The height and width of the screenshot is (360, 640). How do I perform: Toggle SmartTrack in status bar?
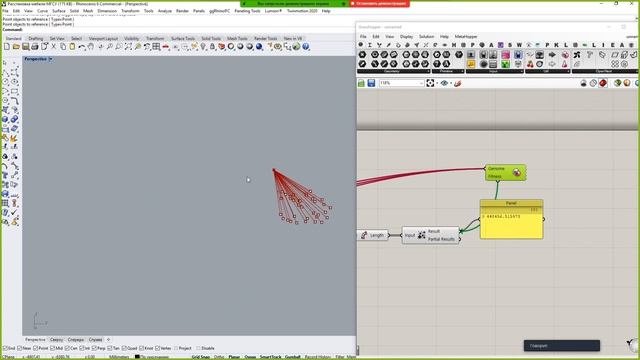click(270, 357)
